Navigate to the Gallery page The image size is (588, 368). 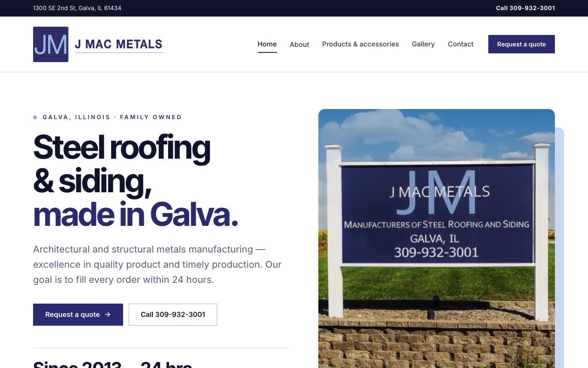point(423,44)
